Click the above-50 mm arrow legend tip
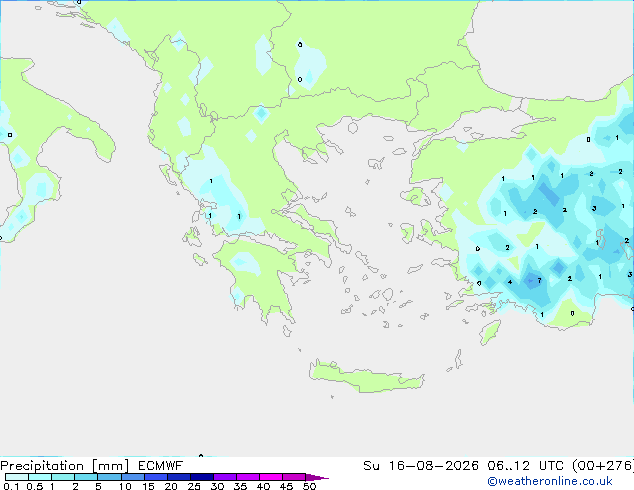This screenshot has height=490, width=634. 317,477
